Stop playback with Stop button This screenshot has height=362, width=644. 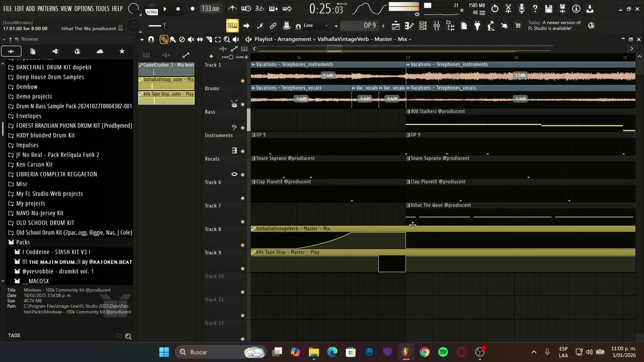(x=178, y=9)
